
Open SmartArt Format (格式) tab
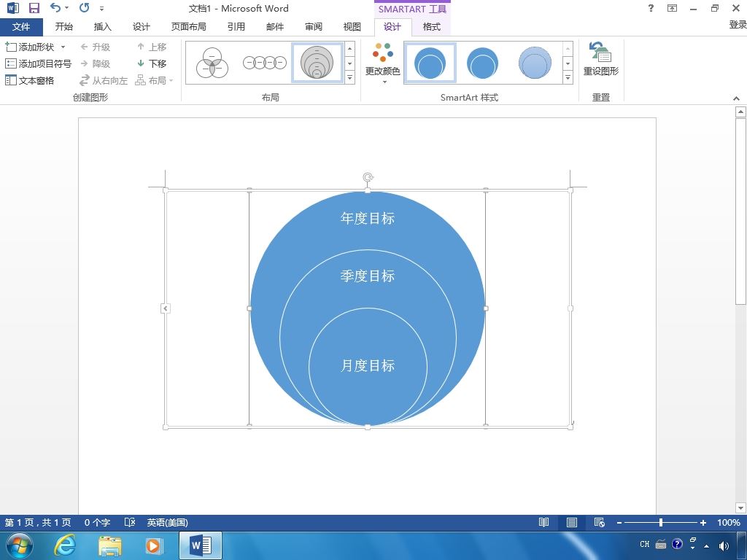432,27
